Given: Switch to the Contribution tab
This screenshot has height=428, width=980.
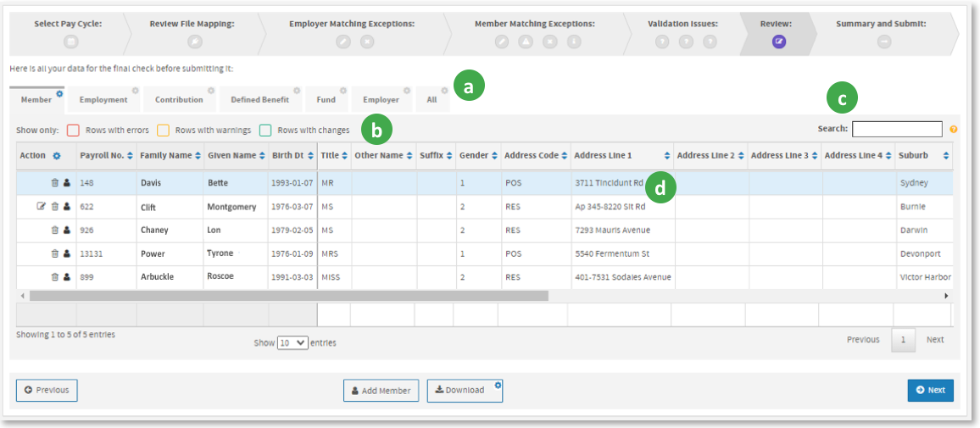Looking at the screenshot, I should [x=179, y=100].
